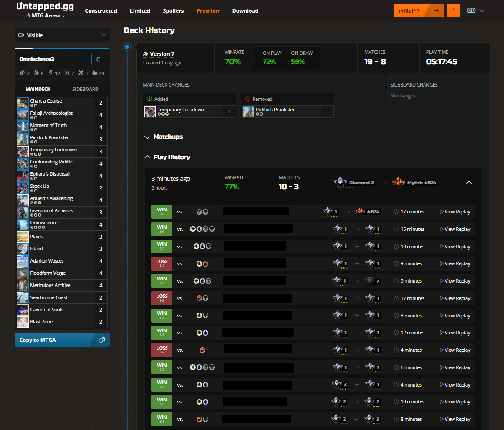Click the Diamond 2 rank icon
Image resolution: width=504 pixels, height=430 pixels.
(x=340, y=182)
